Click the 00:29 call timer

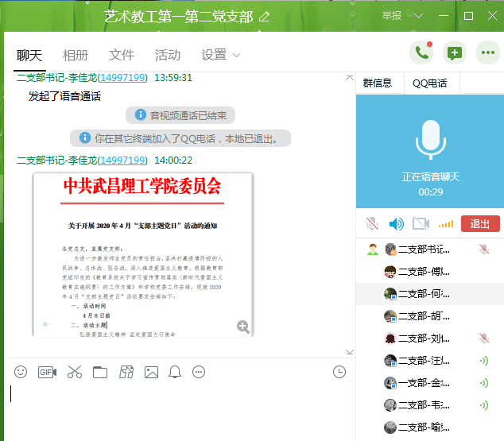click(431, 192)
